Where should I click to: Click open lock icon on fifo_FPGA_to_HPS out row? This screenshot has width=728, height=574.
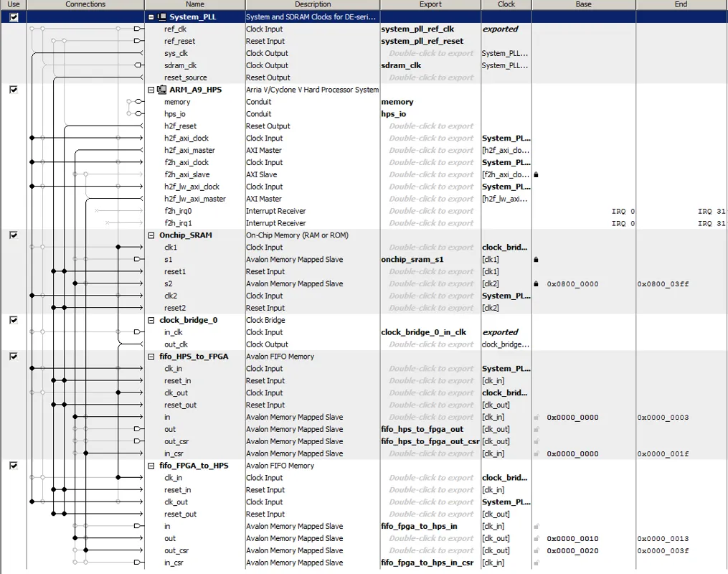(x=536, y=539)
